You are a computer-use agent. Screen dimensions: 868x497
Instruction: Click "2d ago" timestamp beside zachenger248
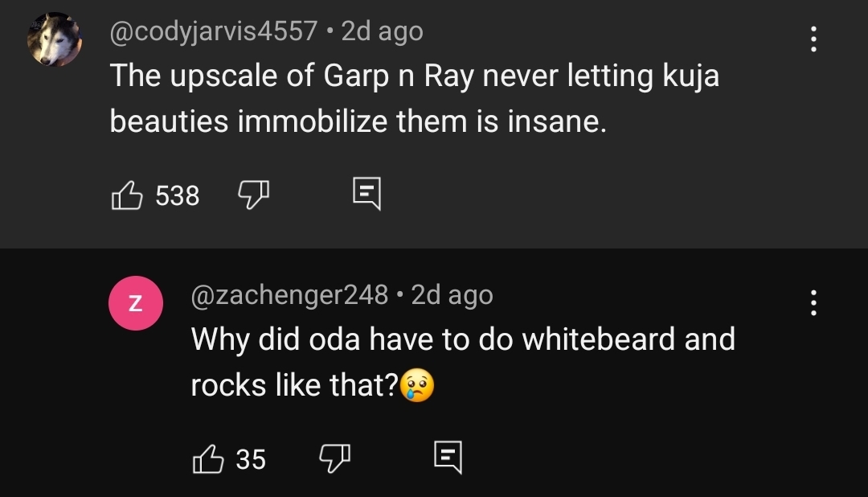pos(452,294)
